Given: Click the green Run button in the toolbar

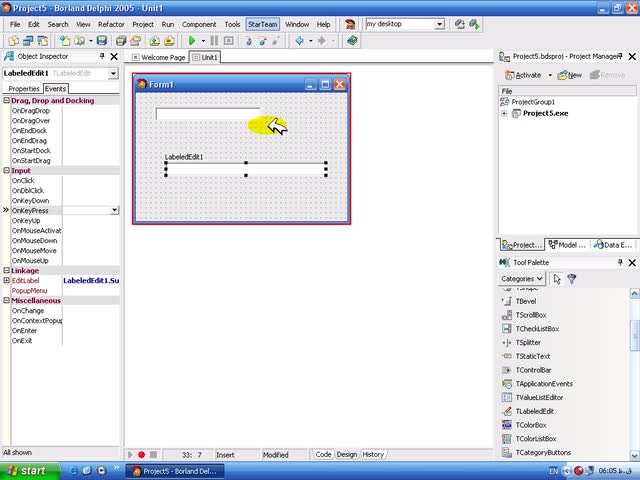Looking at the screenshot, I should [x=192, y=40].
